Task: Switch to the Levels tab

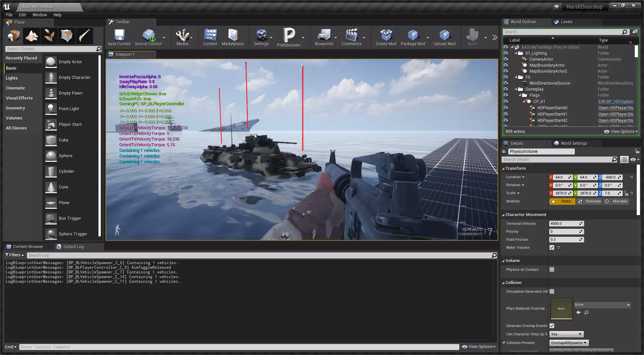Action: [x=566, y=22]
